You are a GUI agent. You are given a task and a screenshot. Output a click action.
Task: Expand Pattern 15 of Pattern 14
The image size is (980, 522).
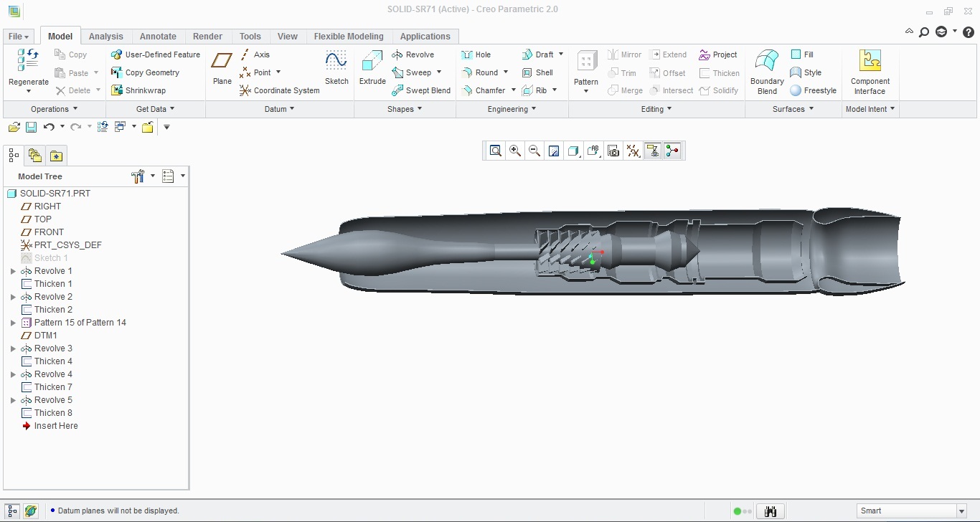pos(13,323)
